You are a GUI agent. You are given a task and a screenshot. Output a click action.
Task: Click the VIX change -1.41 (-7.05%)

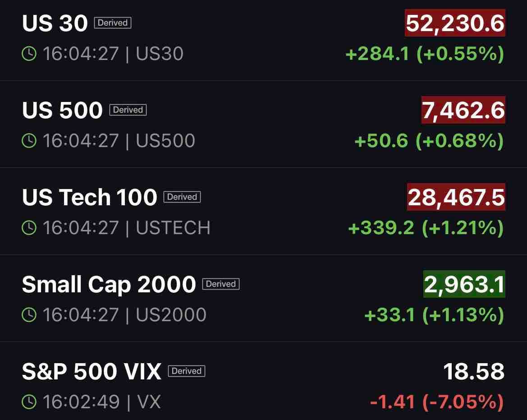coord(437,402)
